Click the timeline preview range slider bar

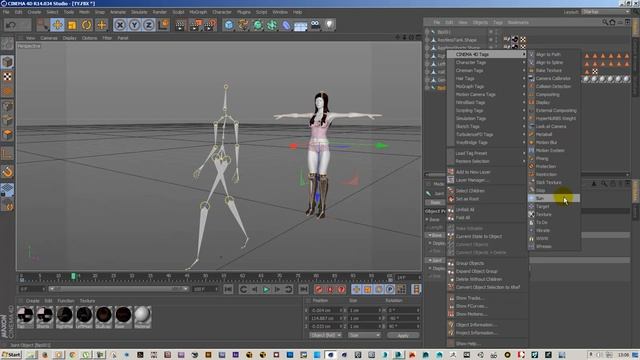pos(118,289)
